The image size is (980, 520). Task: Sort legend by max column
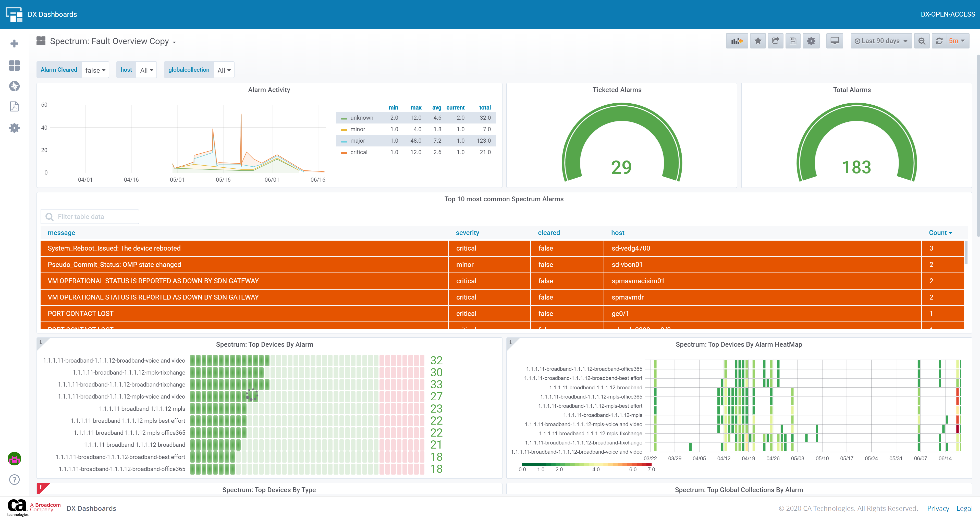click(416, 108)
